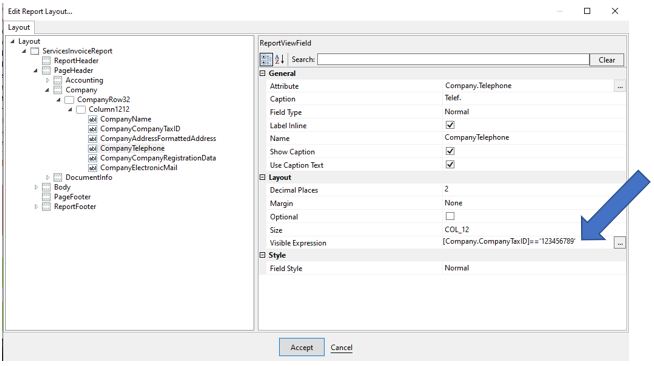
Task: Focus the property Search field
Action: (453, 60)
